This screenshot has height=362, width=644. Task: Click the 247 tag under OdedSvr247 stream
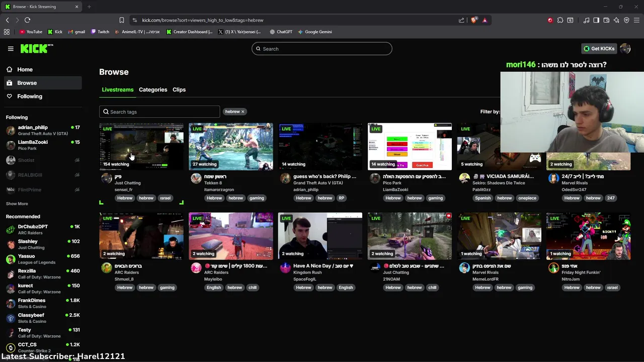click(x=611, y=198)
